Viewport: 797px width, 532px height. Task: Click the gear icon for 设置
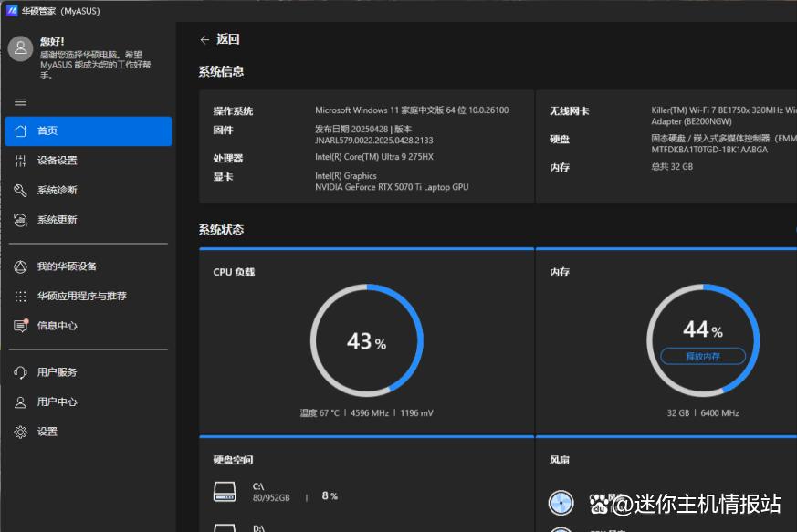click(20, 432)
